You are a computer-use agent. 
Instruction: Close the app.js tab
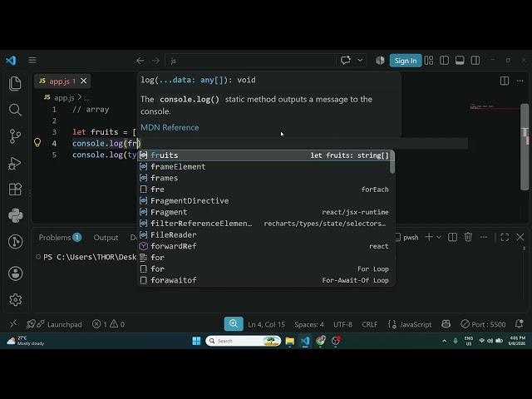[84, 81]
